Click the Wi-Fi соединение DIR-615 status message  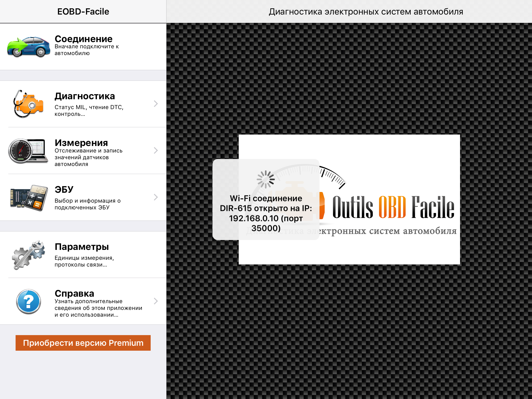tap(266, 213)
